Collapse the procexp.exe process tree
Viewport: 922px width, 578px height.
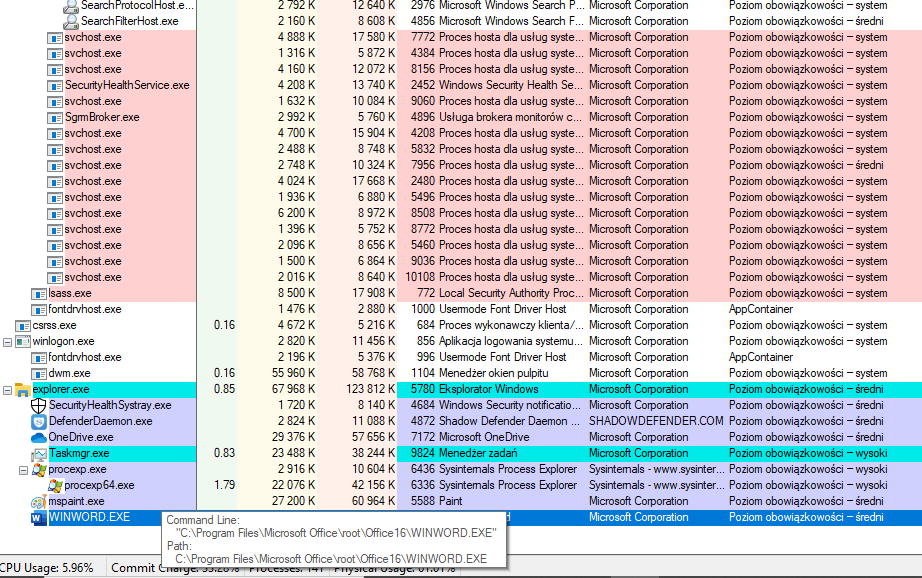coord(24,470)
